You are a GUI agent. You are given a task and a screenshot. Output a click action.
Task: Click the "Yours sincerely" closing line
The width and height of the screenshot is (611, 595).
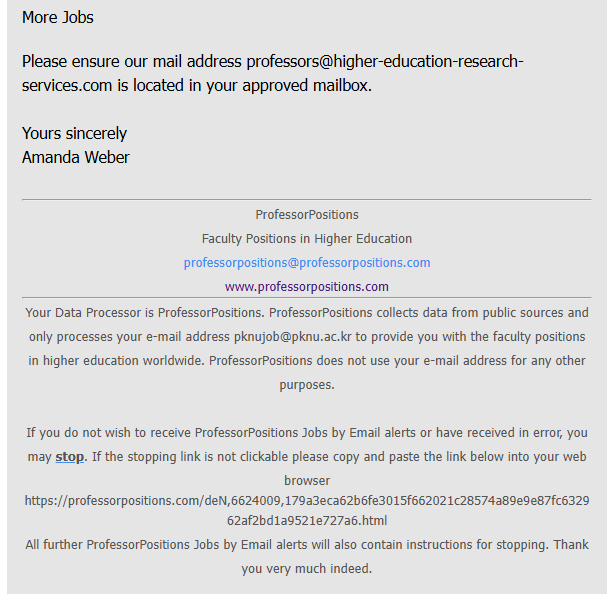(74, 133)
